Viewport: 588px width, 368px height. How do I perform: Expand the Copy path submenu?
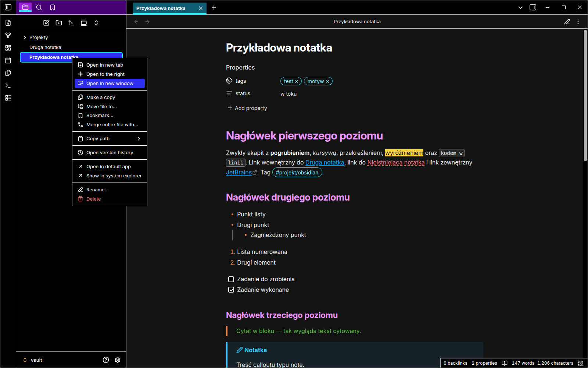[x=110, y=139]
